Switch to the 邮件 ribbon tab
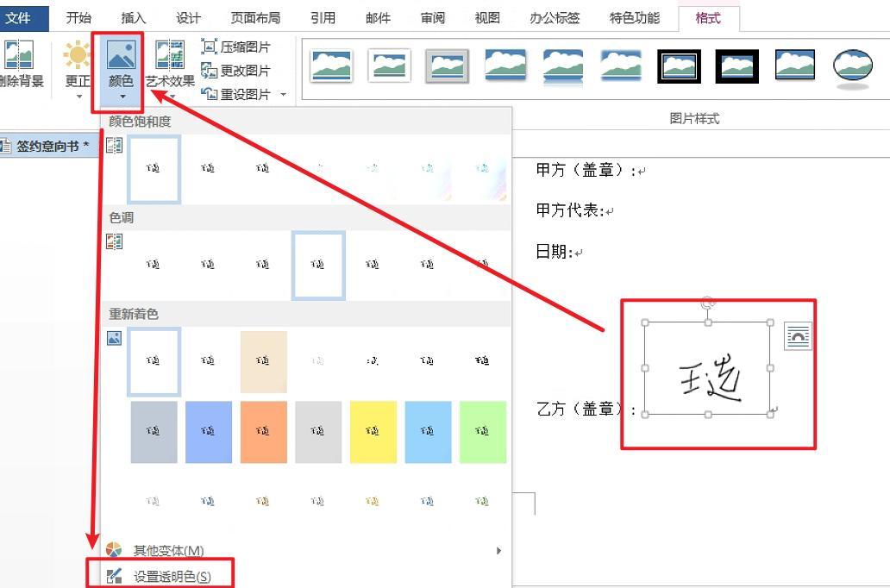The image size is (890, 588). tap(378, 18)
